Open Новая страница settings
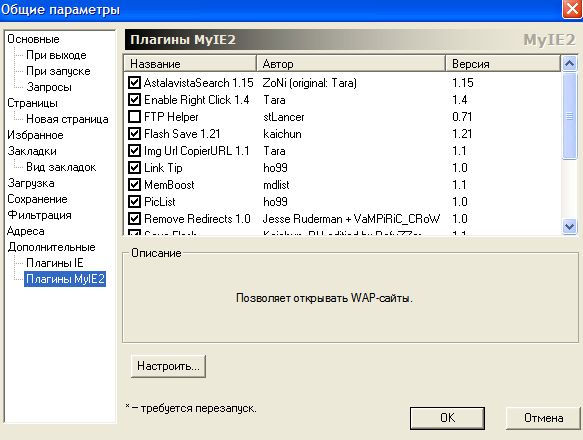Screen dimensions: 583x440 click(67, 119)
